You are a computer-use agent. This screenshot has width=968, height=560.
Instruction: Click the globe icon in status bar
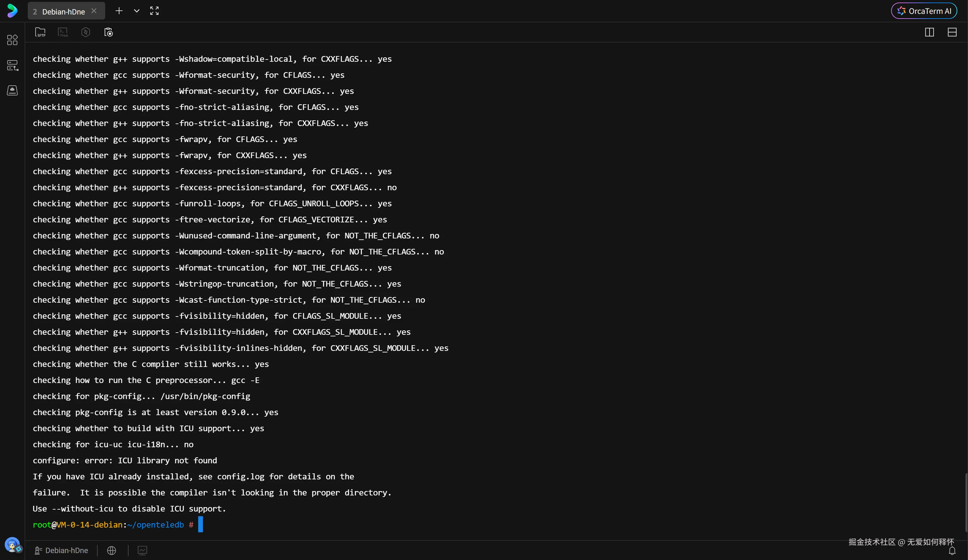(x=112, y=551)
